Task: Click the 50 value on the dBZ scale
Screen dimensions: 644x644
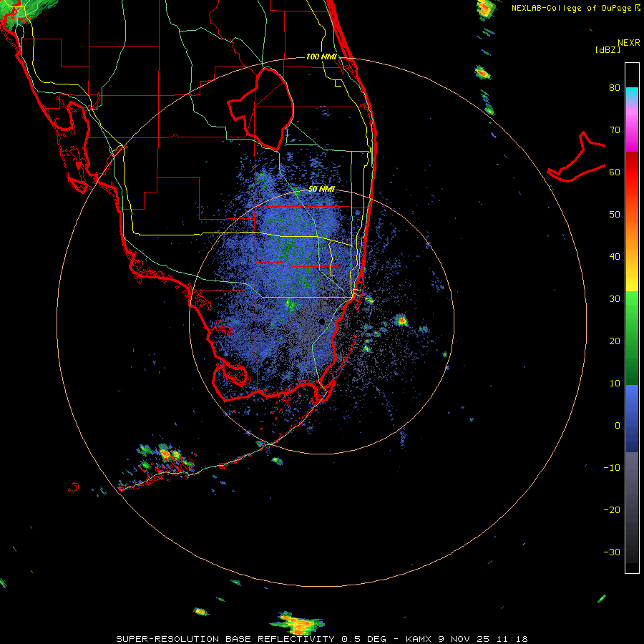Action: (x=615, y=215)
